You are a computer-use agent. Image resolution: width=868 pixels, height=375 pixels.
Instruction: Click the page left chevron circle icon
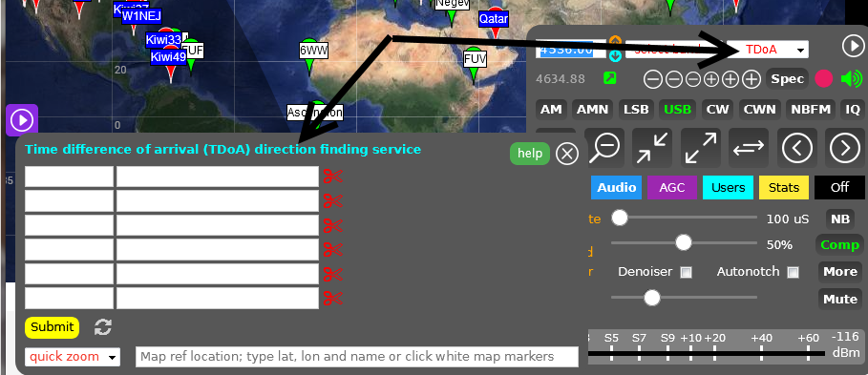tap(797, 148)
